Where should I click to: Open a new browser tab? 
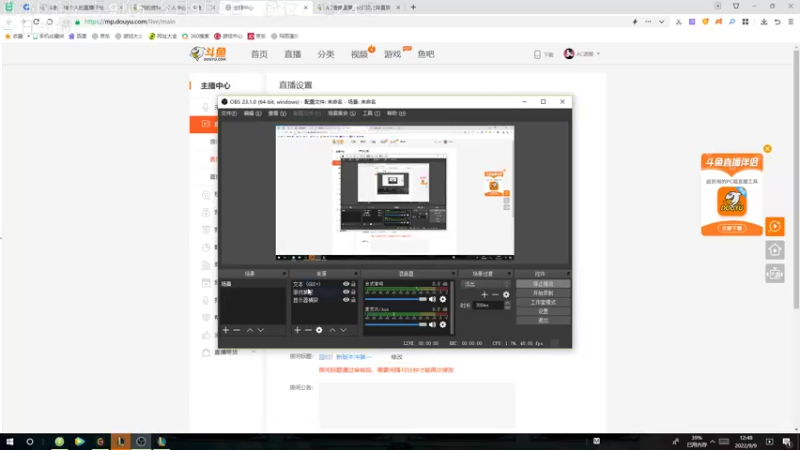(413, 7)
